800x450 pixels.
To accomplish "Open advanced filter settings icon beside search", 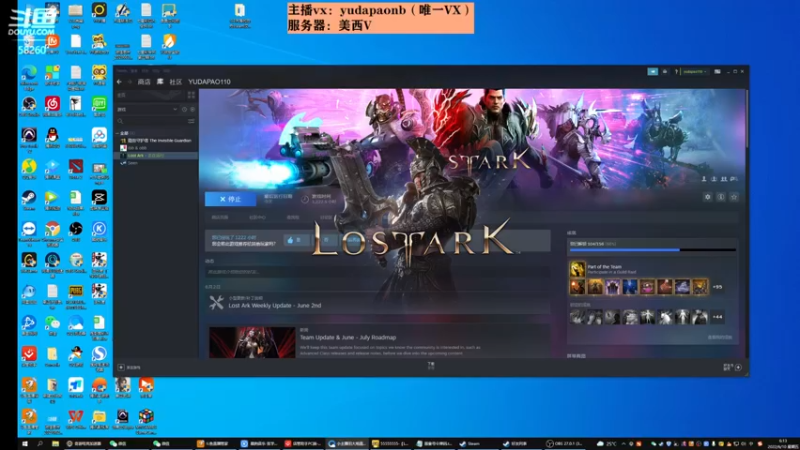I will click(191, 121).
